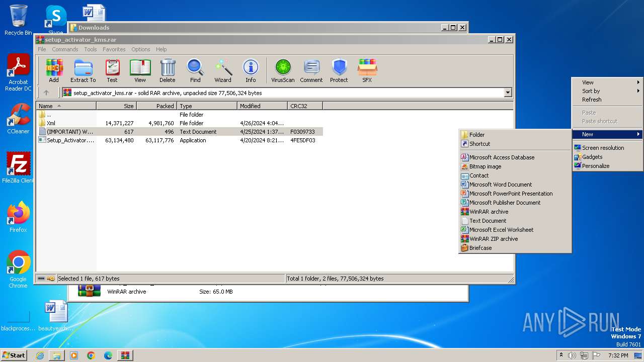
Task: Create new WinRAR ZIP archive
Action: [515, 239]
